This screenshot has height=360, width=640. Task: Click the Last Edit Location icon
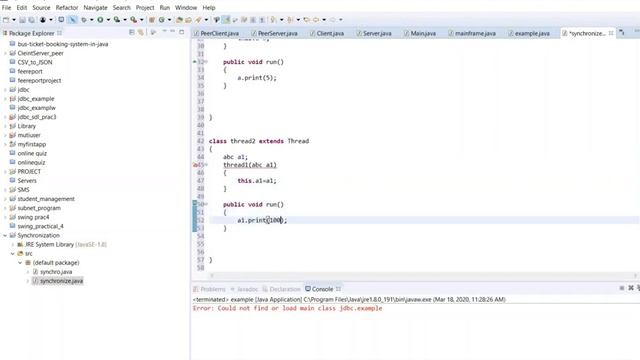pyautogui.click(x=307, y=20)
